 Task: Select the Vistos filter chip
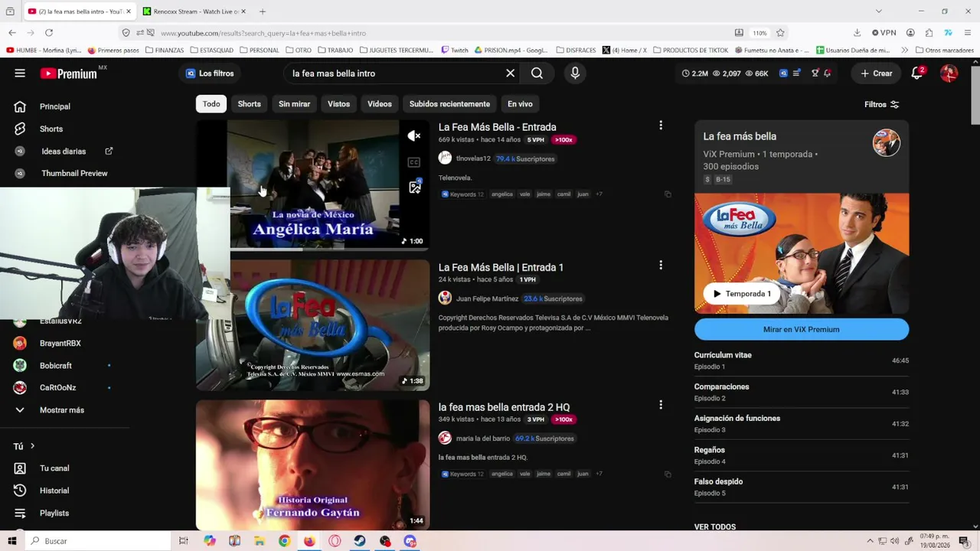338,104
